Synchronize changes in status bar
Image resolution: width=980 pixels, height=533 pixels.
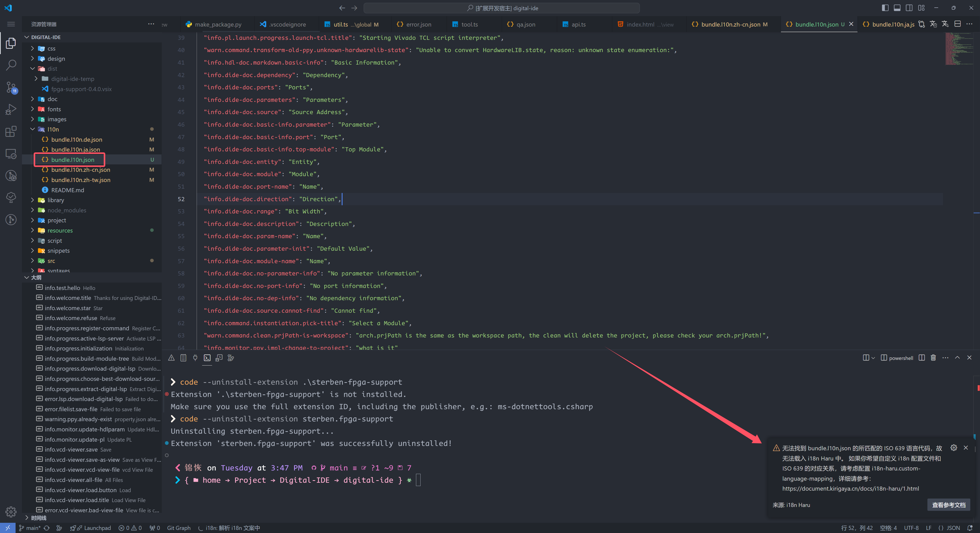pos(46,528)
